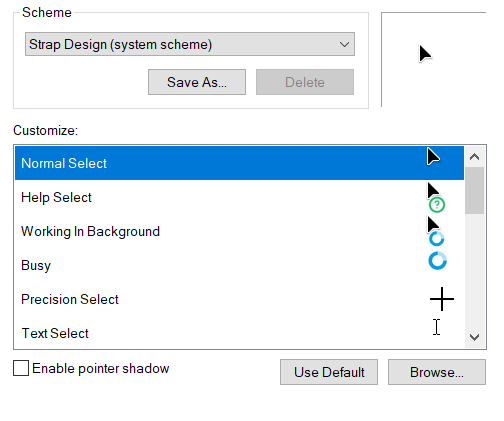
Task: Click the Normal Select arrow cursor icon
Action: pyautogui.click(x=433, y=156)
